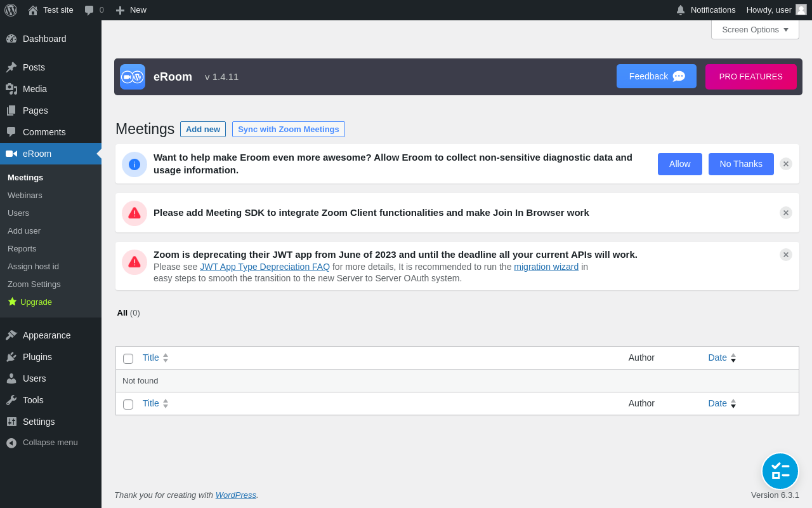Click the warning icon on JWT notice

point(134,262)
